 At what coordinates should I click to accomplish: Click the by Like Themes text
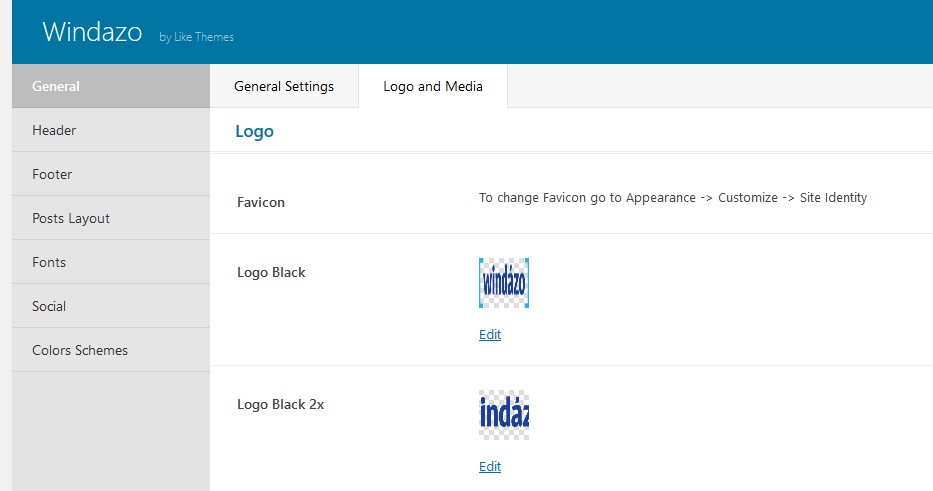196,37
